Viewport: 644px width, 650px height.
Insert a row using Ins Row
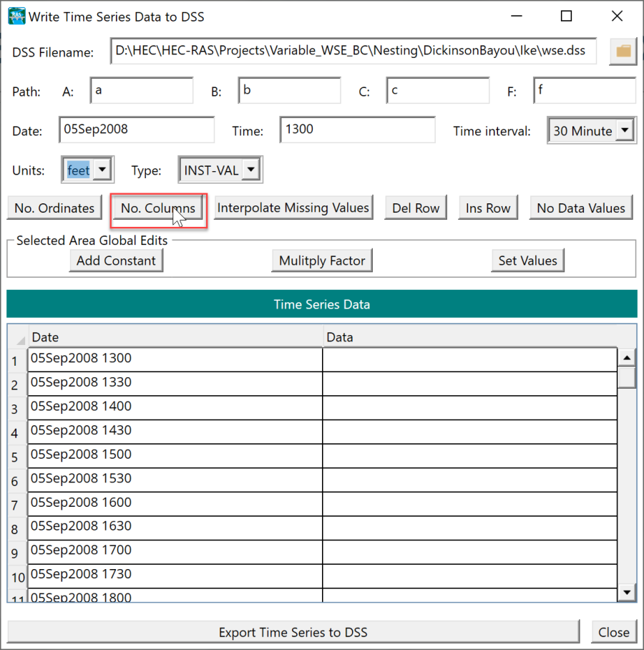488,208
